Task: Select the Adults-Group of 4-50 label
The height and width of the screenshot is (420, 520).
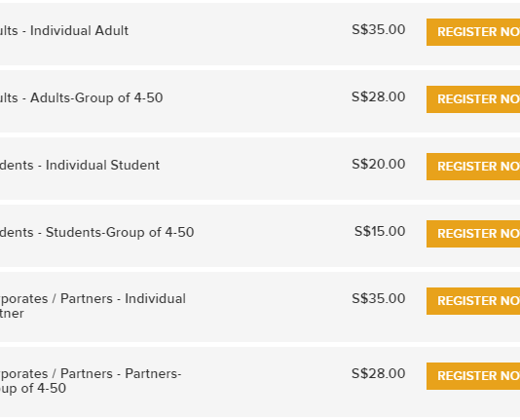Action: 81,97
